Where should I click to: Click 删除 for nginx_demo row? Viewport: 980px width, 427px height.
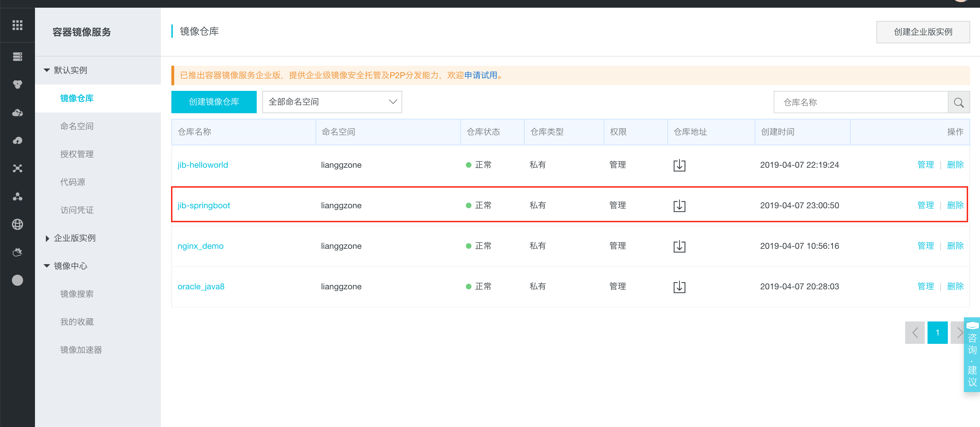[x=955, y=246]
